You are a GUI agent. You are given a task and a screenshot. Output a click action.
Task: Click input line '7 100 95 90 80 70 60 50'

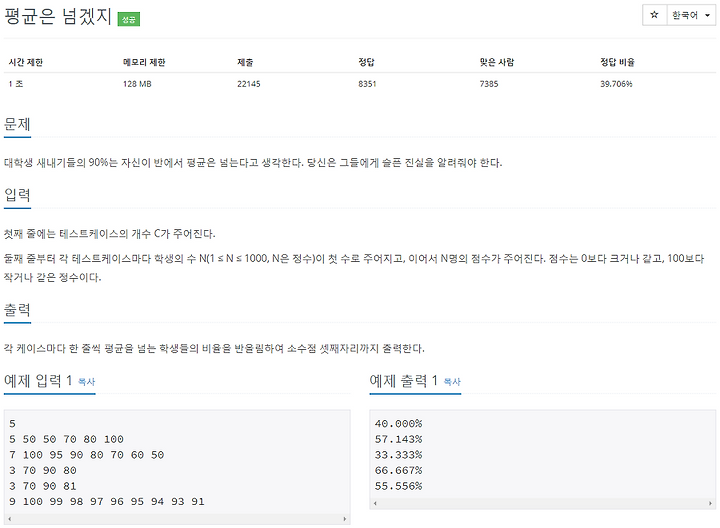tap(86, 455)
